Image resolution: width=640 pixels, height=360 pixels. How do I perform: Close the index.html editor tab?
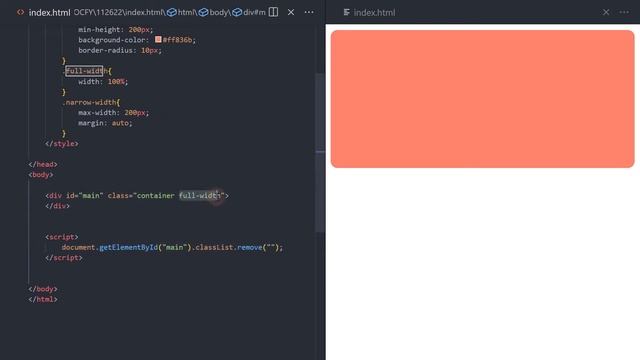click(x=291, y=12)
